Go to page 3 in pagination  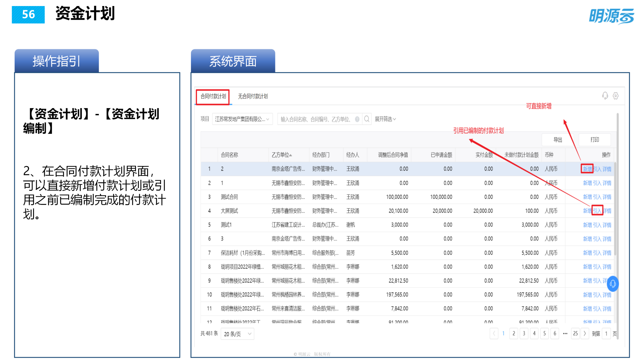524,333
